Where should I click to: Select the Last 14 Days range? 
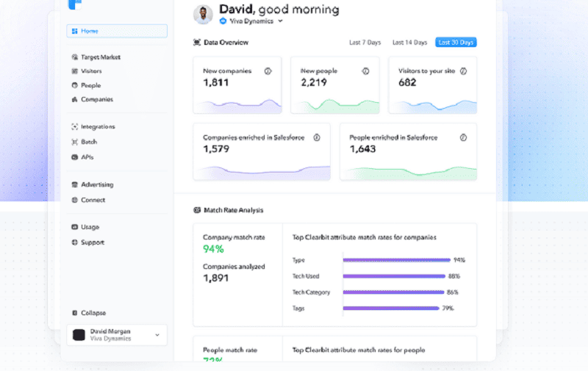(409, 43)
